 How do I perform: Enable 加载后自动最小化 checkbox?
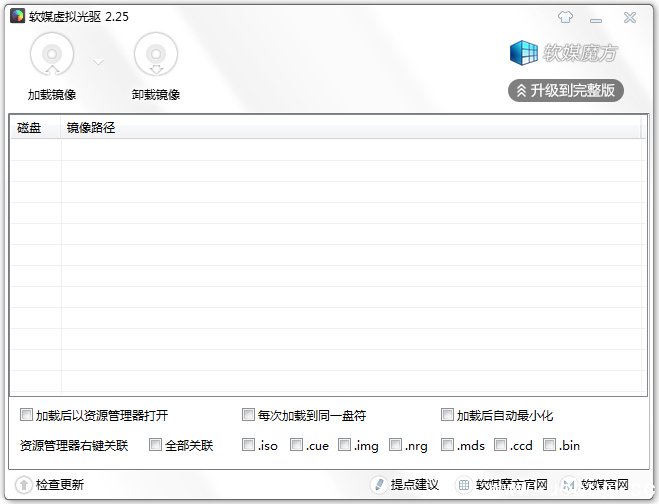tap(447, 415)
